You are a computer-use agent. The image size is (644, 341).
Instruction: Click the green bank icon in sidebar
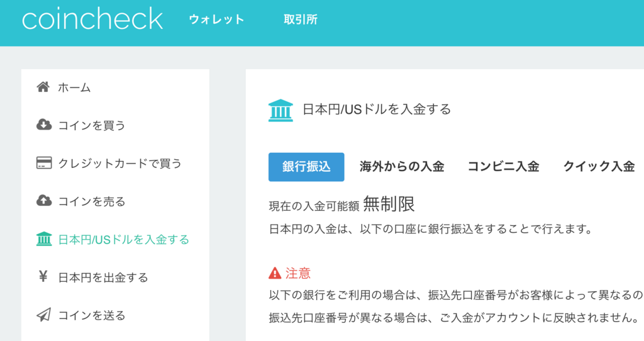[44, 238]
